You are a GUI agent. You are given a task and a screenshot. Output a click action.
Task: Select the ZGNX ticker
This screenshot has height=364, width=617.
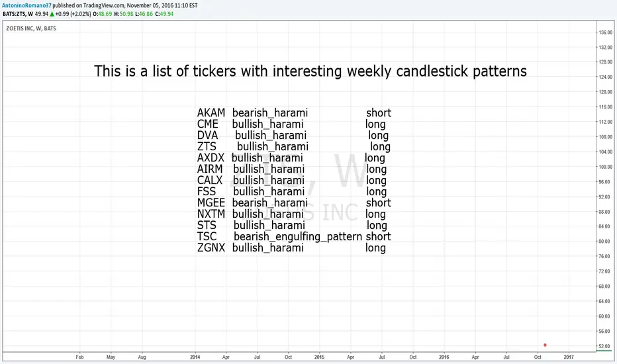(x=211, y=248)
